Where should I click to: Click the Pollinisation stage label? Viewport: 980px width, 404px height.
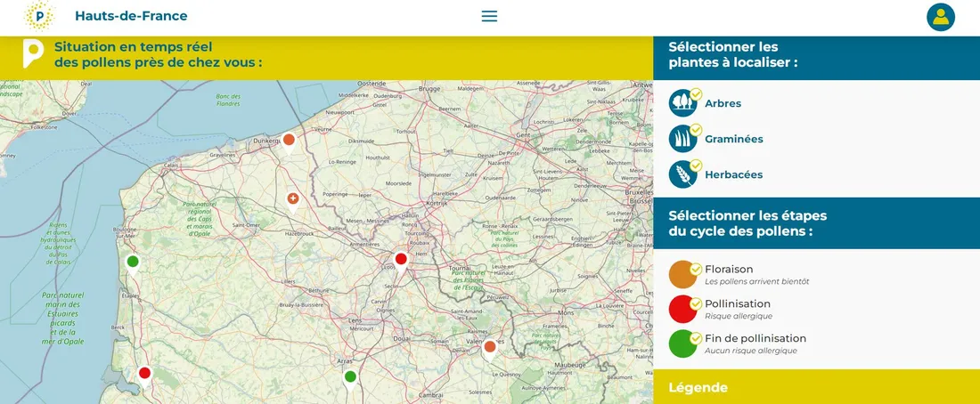click(738, 304)
